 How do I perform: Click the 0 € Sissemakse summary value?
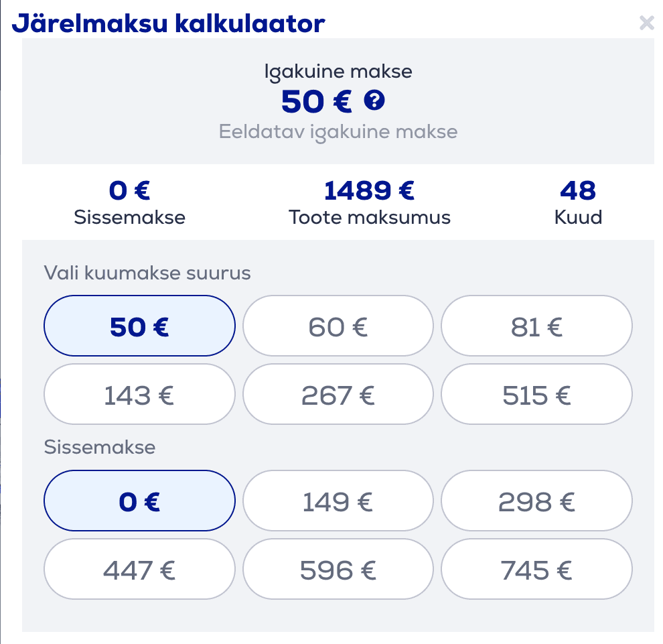129,191
